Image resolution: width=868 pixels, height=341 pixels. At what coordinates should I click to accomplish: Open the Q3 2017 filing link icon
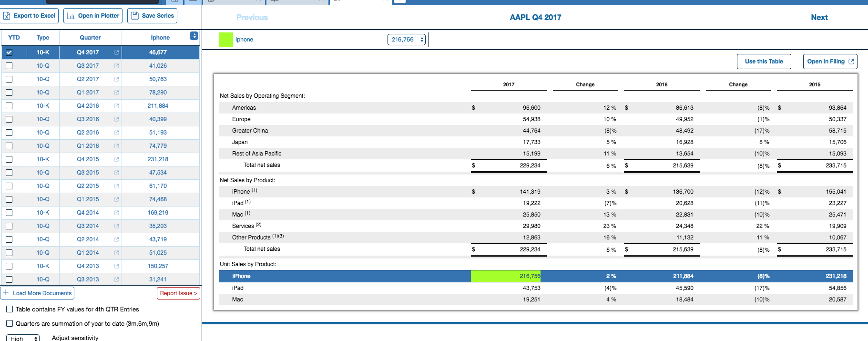116,66
